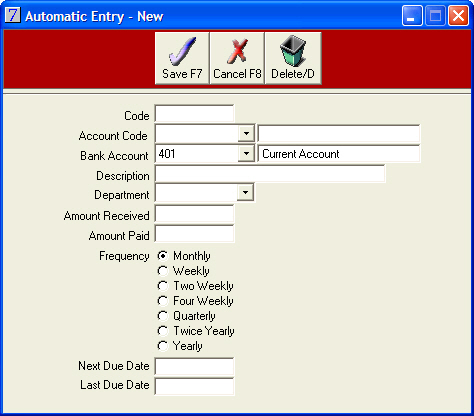Click the Amount Received field
The image size is (474, 416).
(194, 214)
